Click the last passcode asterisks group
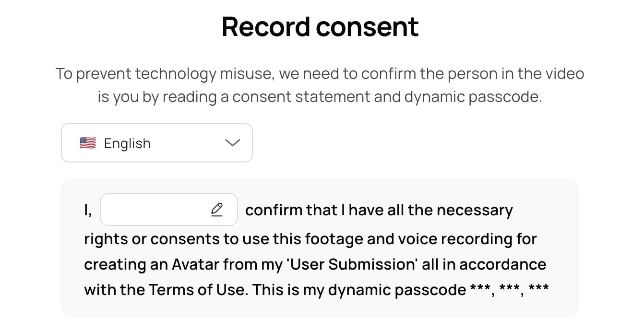Viewport: 644px width, 322px height. [538, 289]
